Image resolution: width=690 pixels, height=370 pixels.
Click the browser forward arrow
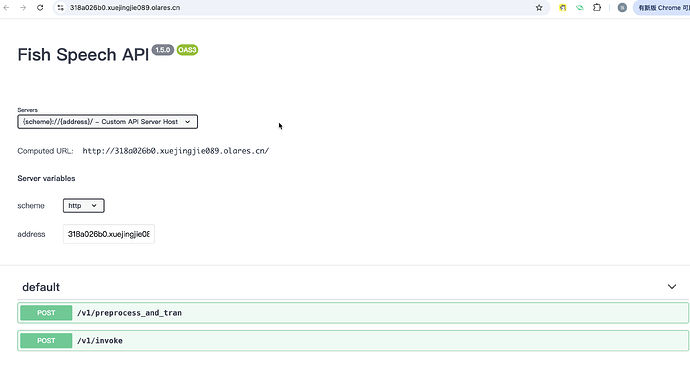point(23,7)
